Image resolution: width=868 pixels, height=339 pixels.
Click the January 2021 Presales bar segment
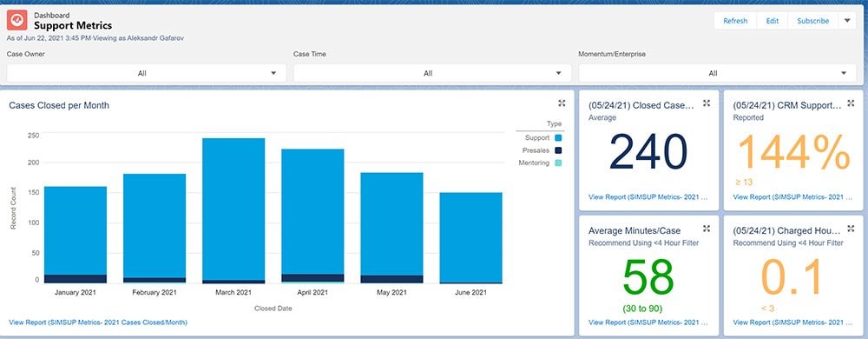76,279
